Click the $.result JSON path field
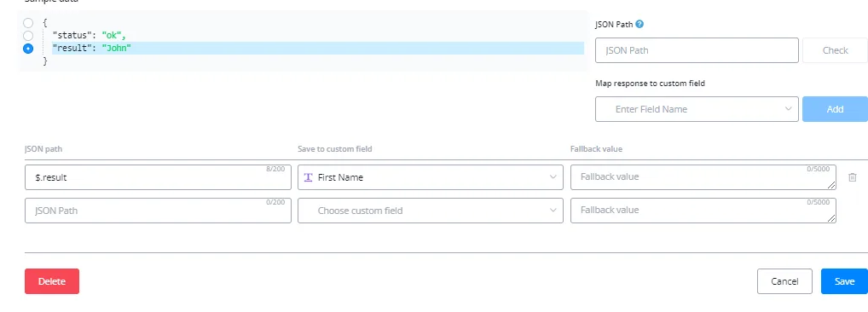This screenshot has height=312, width=868. click(159, 177)
